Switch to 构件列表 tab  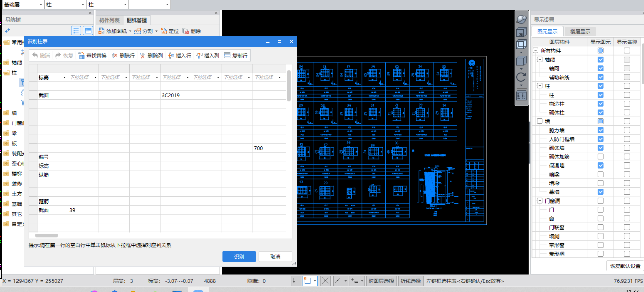point(109,20)
